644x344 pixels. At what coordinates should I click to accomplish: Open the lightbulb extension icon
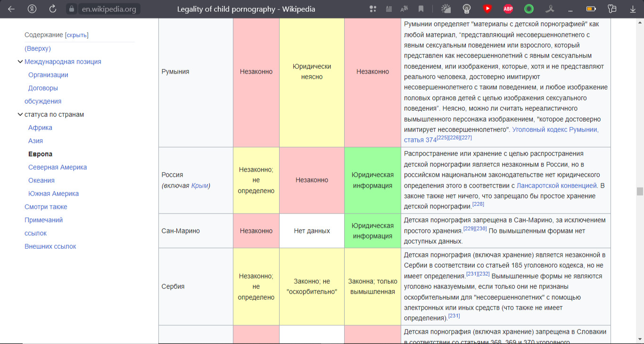coord(467,9)
